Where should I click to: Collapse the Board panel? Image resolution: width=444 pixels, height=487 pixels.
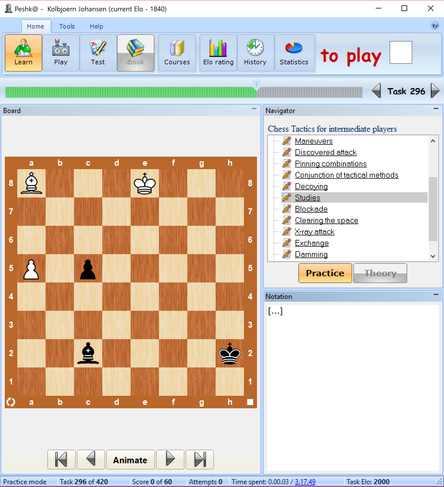pyautogui.click(x=254, y=109)
